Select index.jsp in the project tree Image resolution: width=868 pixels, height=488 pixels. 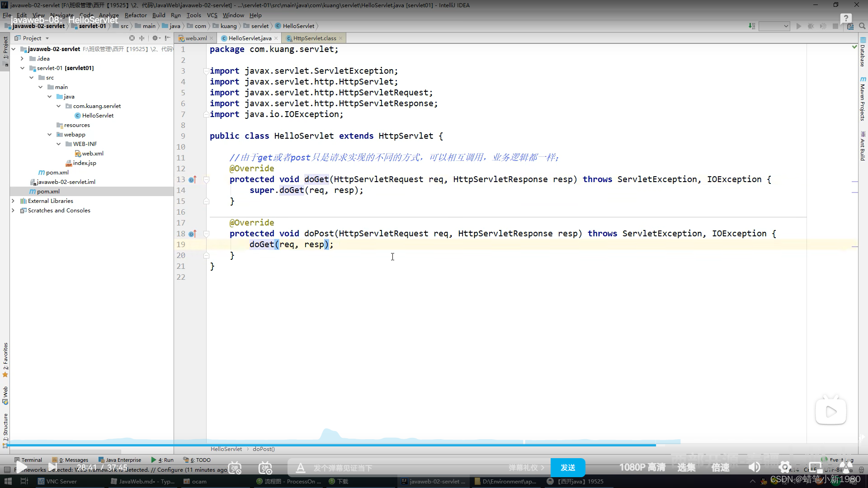[x=85, y=163]
